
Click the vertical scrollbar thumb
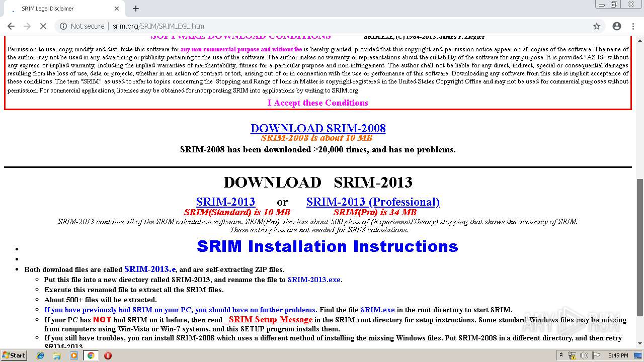point(640,247)
